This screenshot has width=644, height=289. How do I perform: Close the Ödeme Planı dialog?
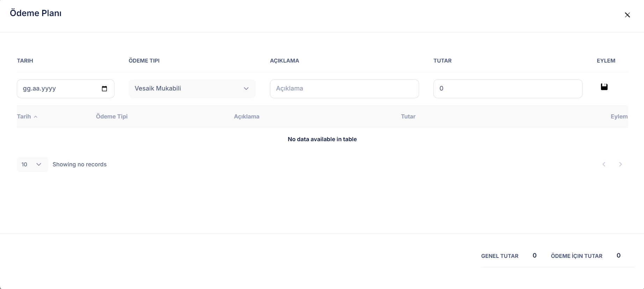[627, 15]
